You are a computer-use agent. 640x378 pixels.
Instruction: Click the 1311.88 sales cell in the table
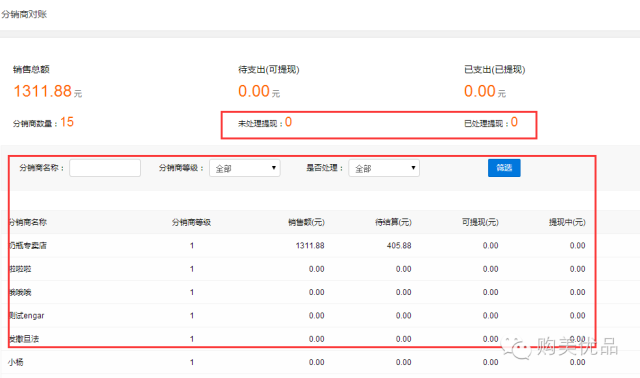(x=310, y=246)
